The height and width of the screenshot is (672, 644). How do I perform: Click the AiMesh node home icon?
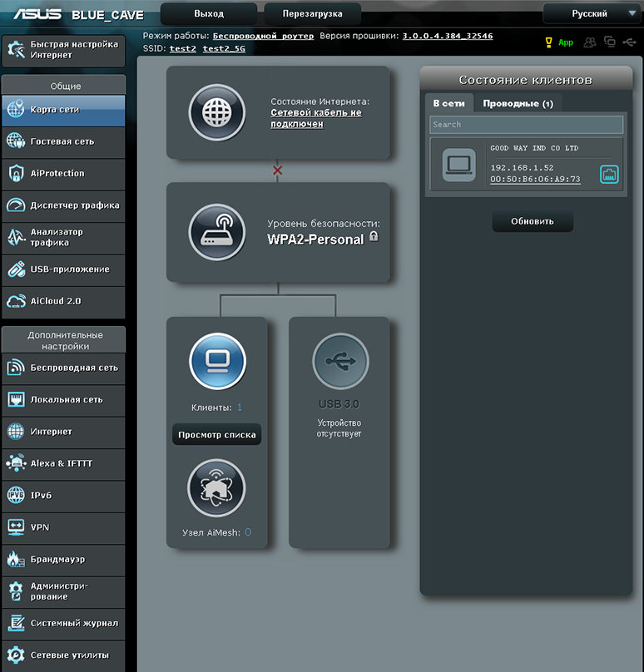click(216, 488)
